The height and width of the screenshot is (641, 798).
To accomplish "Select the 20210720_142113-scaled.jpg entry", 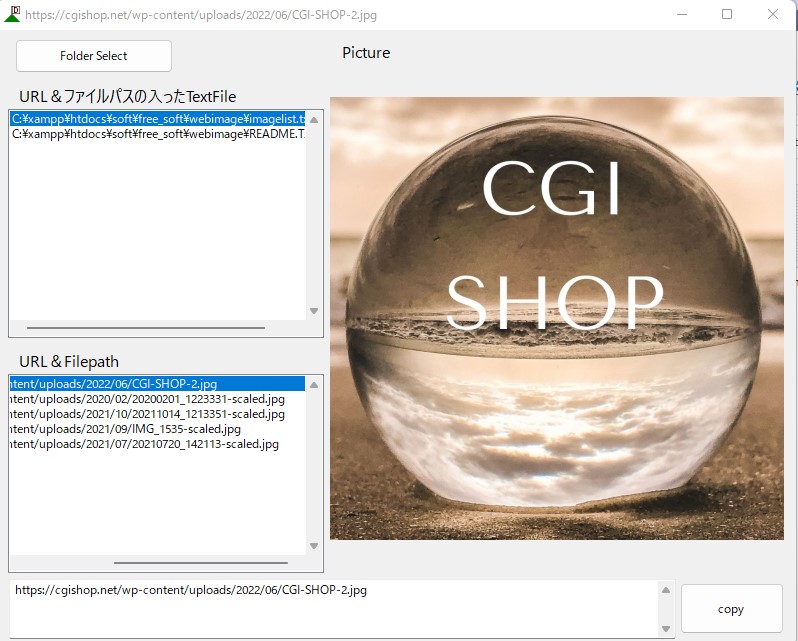I will 145,444.
